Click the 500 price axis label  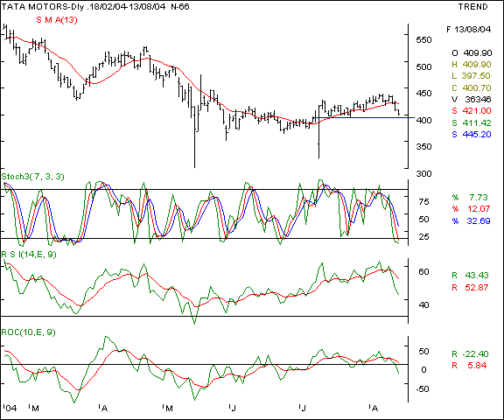pyautogui.click(x=423, y=66)
